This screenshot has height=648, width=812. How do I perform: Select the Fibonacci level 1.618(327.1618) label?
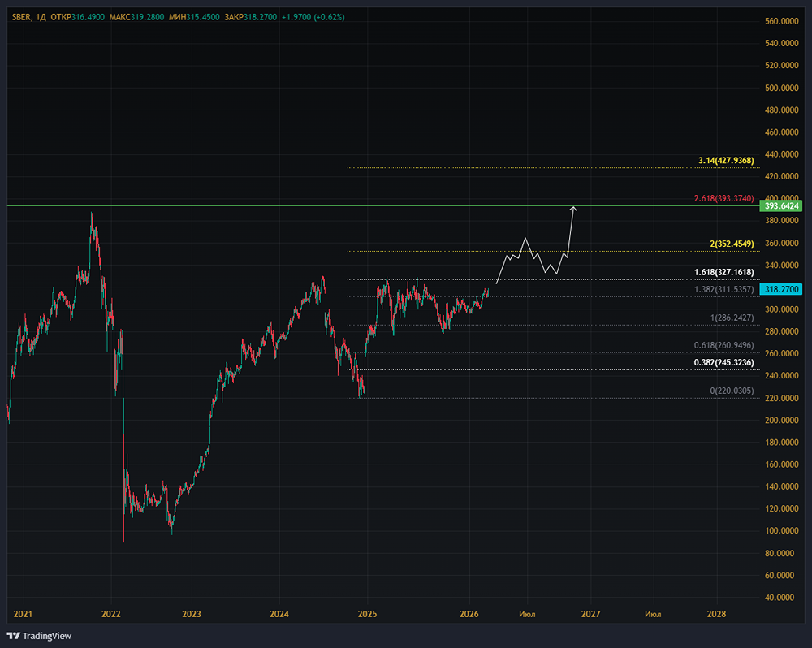tap(724, 272)
